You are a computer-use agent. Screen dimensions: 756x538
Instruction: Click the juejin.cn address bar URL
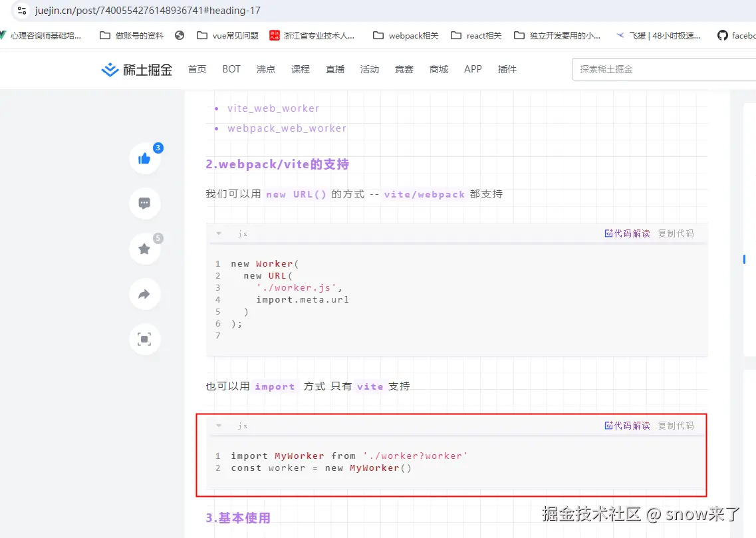(148, 10)
